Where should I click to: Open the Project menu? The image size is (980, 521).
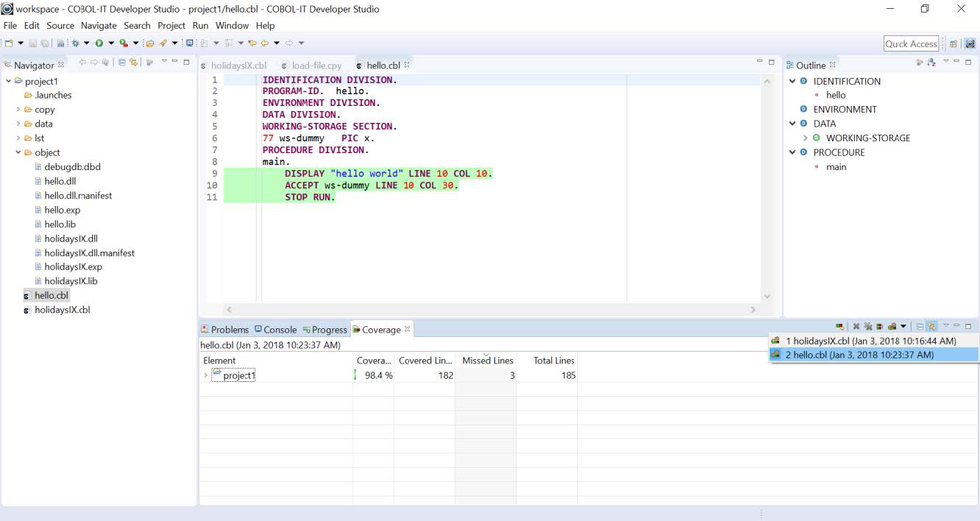click(x=171, y=25)
